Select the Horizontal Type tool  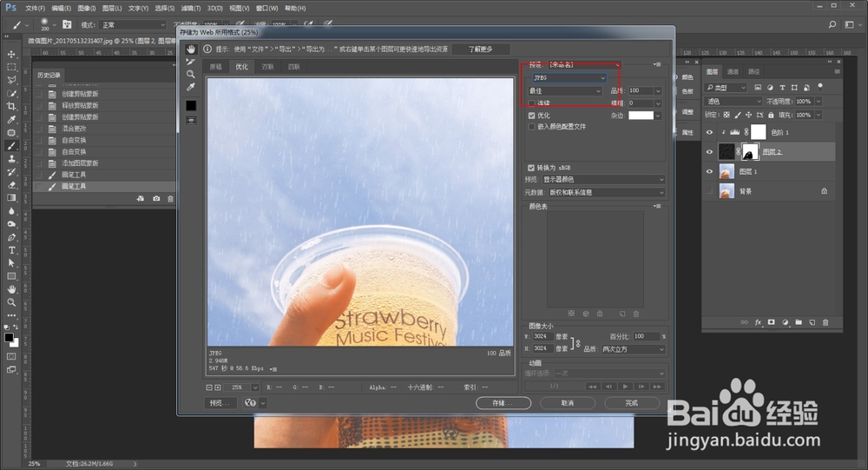pyautogui.click(x=11, y=250)
